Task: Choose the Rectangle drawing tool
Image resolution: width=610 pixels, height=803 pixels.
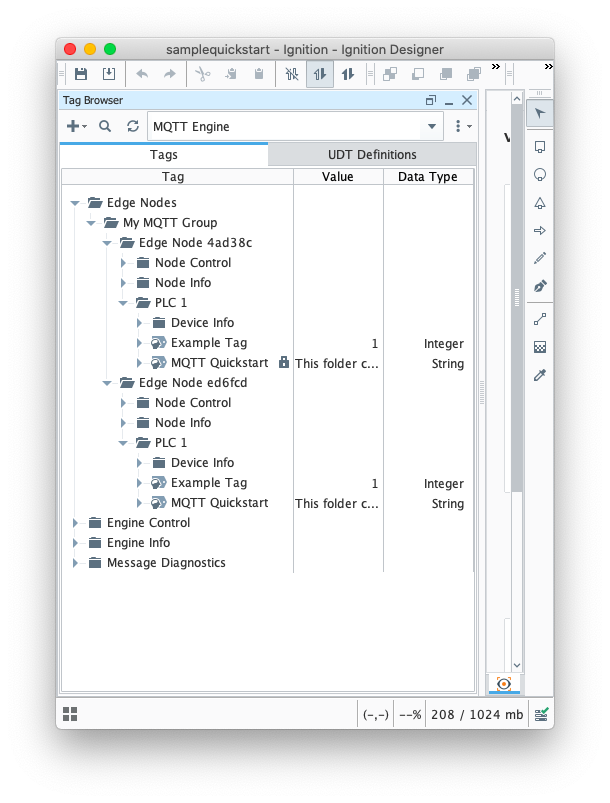Action: click(540, 147)
